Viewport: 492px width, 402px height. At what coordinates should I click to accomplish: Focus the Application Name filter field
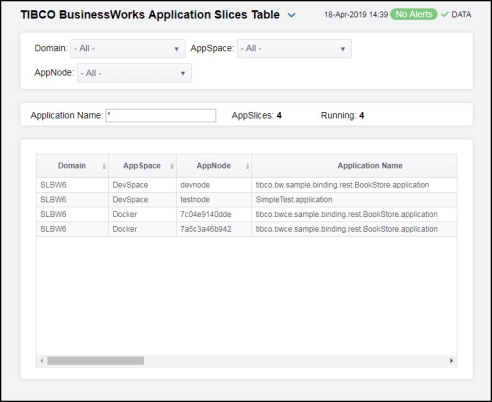pos(161,116)
